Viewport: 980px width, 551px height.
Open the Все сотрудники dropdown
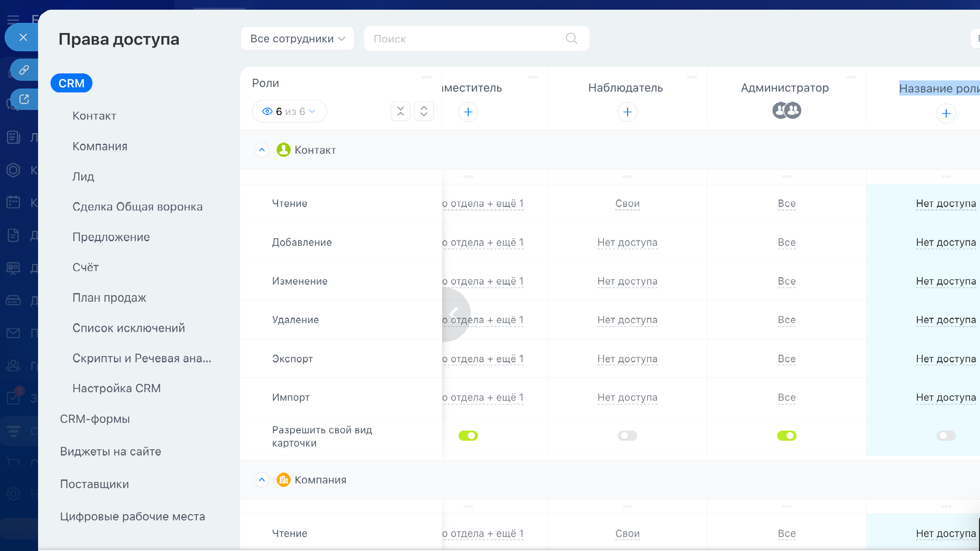coord(297,38)
